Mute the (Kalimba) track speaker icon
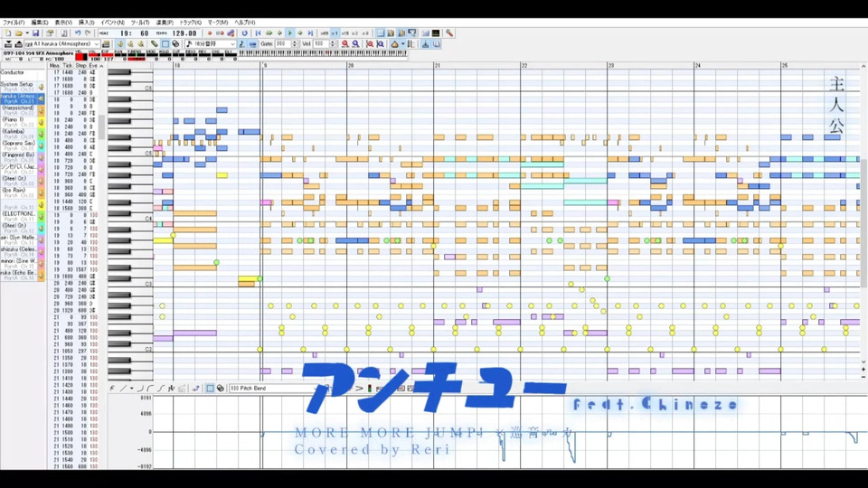Screen dimensions: 868x488 click(x=41, y=134)
